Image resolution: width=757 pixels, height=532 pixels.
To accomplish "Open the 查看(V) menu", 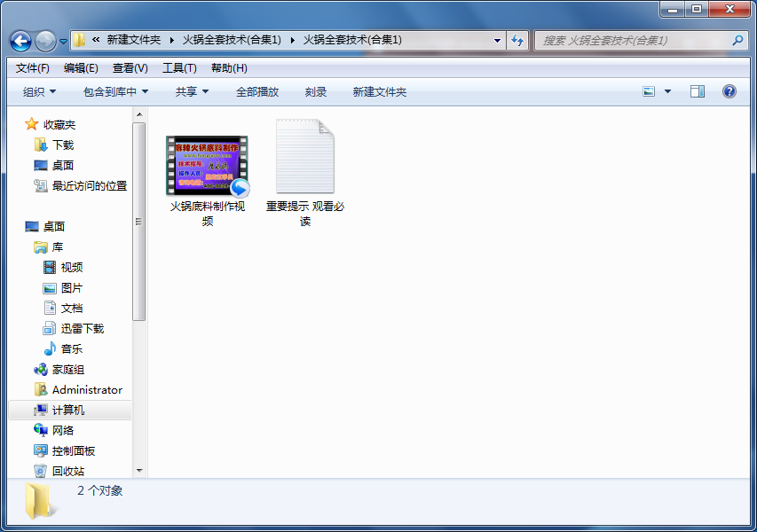I will click(130, 68).
